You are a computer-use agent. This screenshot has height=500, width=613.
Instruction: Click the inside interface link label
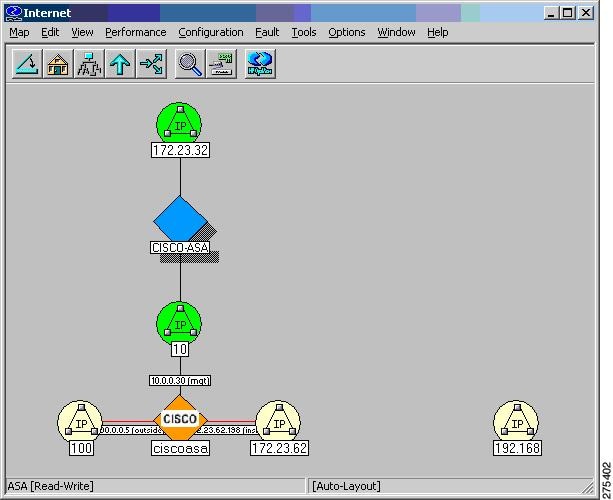(x=227, y=430)
